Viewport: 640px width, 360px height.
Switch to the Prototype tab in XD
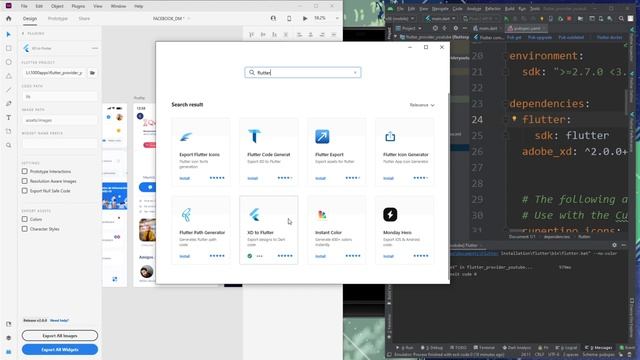pyautogui.click(x=58, y=19)
